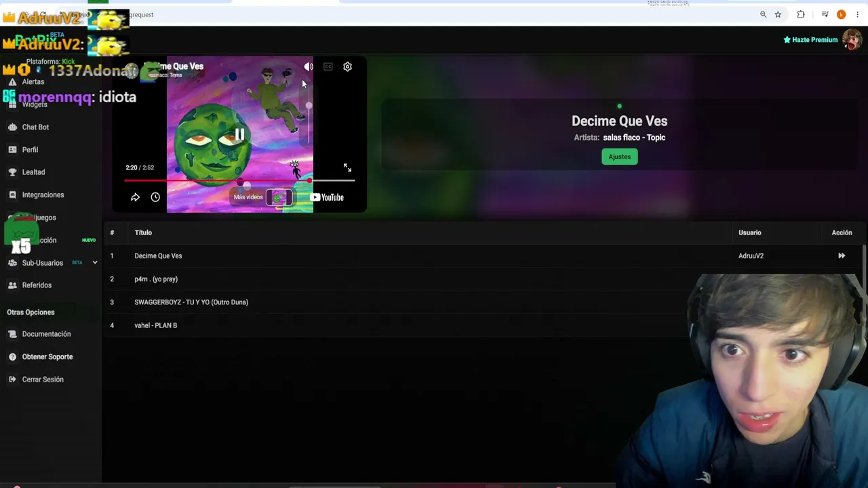Open the Chrome three-dot menu
This screenshot has width=868, height=488.
(857, 14)
